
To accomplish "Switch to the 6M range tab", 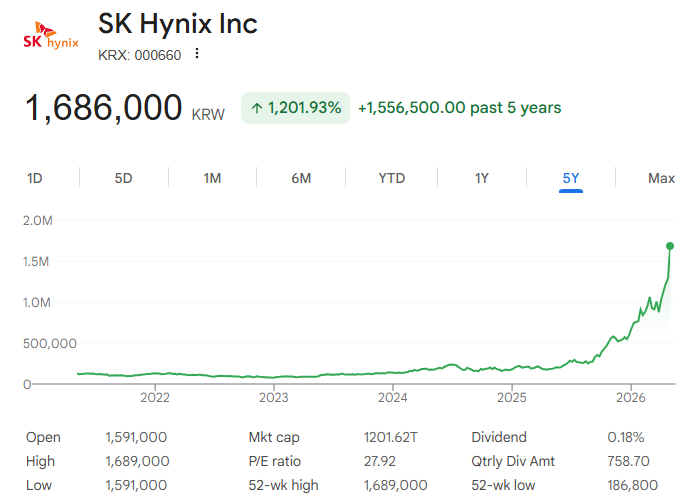I will 301,178.
